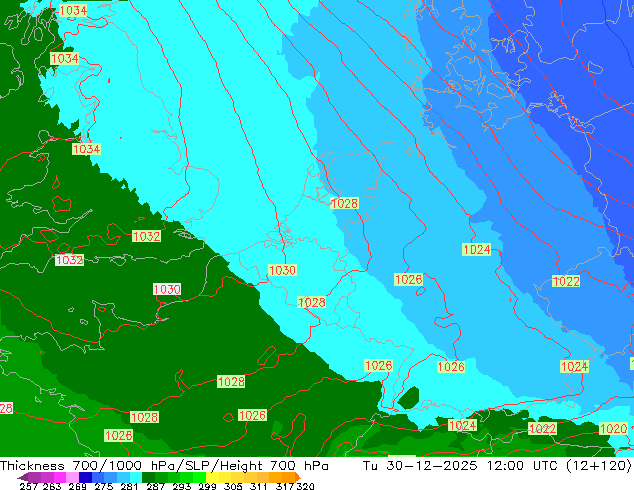The width and height of the screenshot is (634, 490).
Task: Click the 1024 label on the green strip
Action: coord(463,425)
